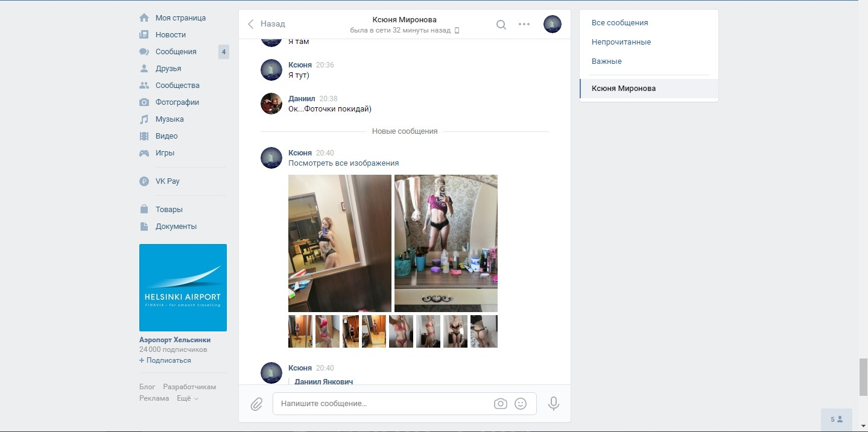Open the Сообщества group icon
This screenshot has width=868, height=432.
click(144, 85)
